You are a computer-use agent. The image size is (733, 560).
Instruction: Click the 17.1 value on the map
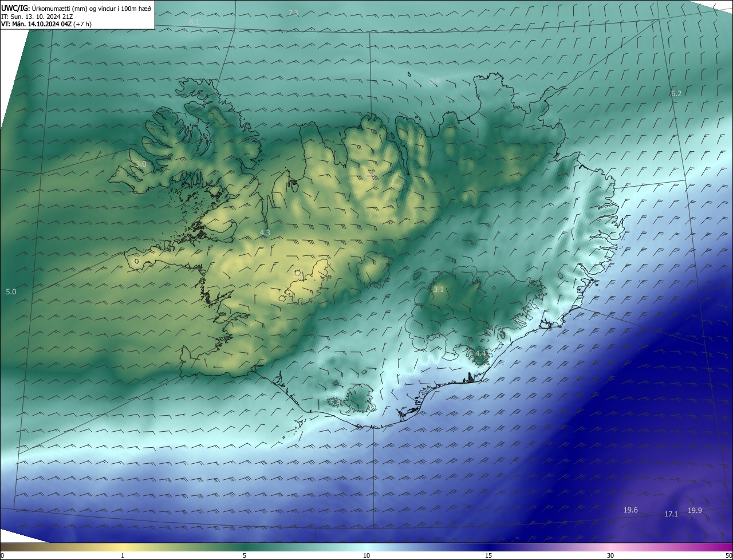tap(671, 514)
